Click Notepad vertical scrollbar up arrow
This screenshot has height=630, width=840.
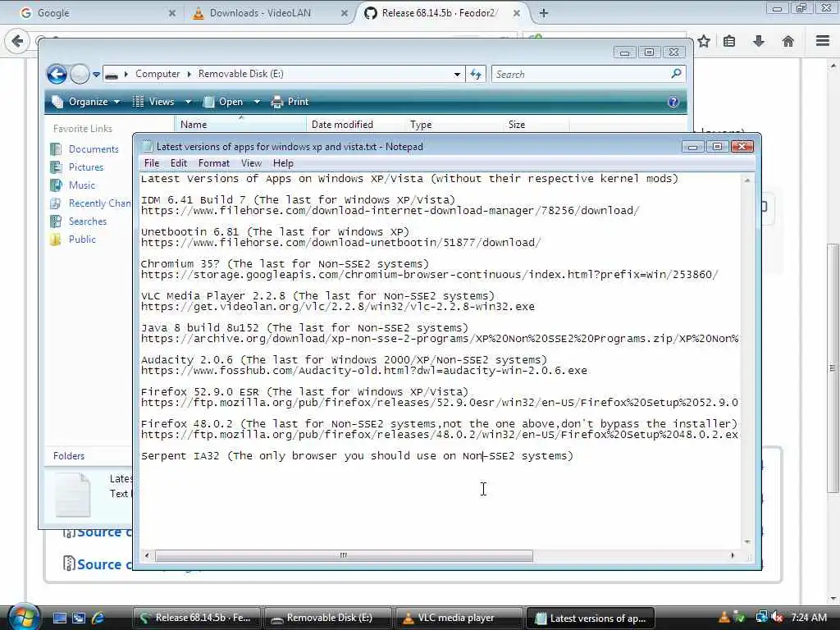[747, 180]
